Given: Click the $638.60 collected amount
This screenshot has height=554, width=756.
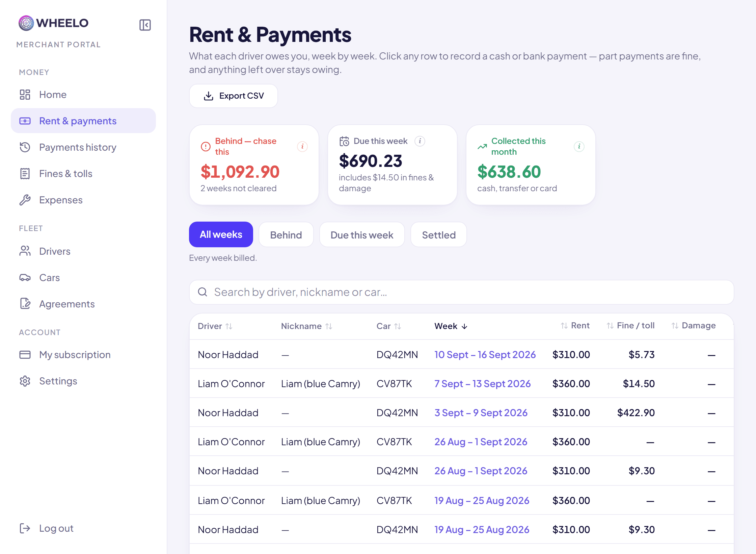Looking at the screenshot, I should [x=509, y=172].
